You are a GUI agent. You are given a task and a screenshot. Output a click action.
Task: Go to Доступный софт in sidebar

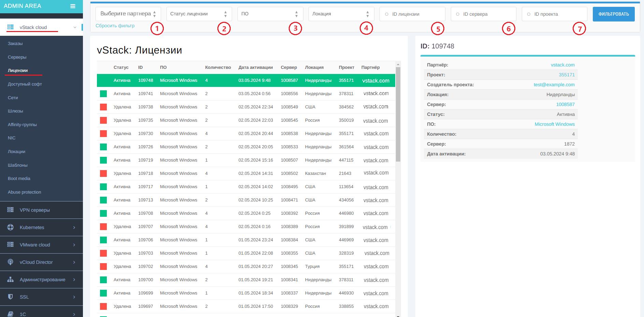click(25, 84)
